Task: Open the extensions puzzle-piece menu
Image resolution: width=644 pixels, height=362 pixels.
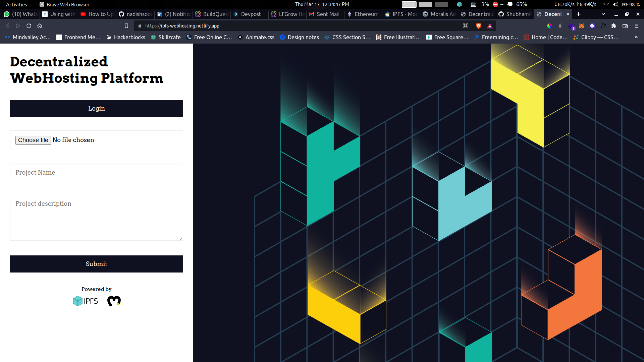Action: [x=614, y=26]
